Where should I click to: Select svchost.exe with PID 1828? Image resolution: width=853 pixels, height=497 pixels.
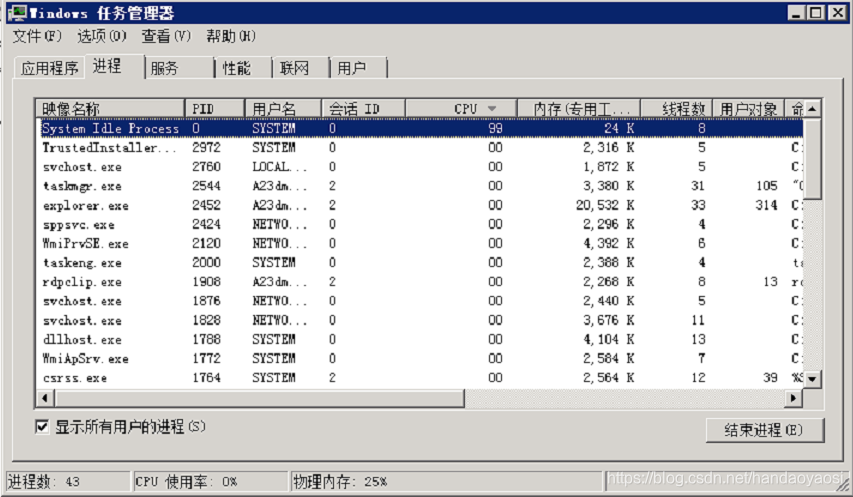(420, 320)
